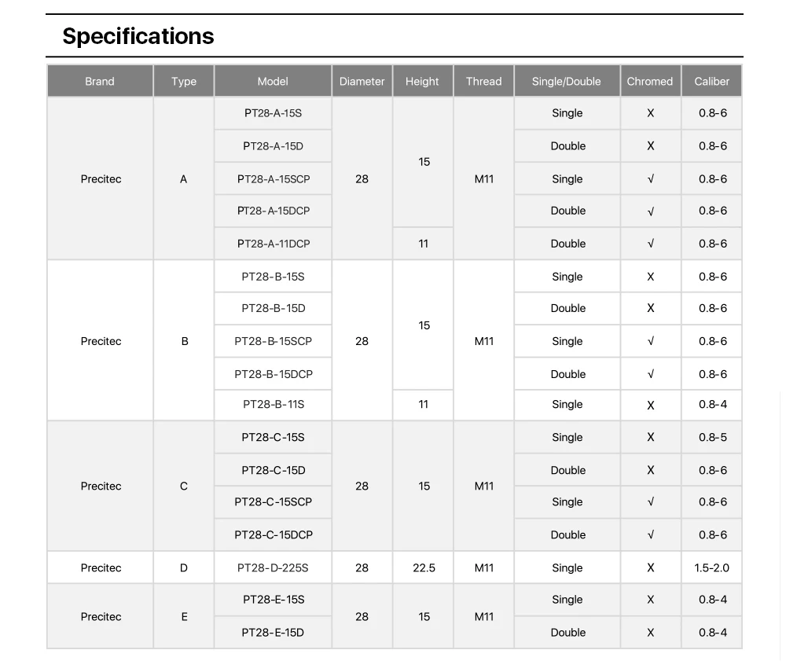Click model PT28-A-15SCP cell
Screen dimensions: 786x672
pyautogui.click(x=274, y=179)
